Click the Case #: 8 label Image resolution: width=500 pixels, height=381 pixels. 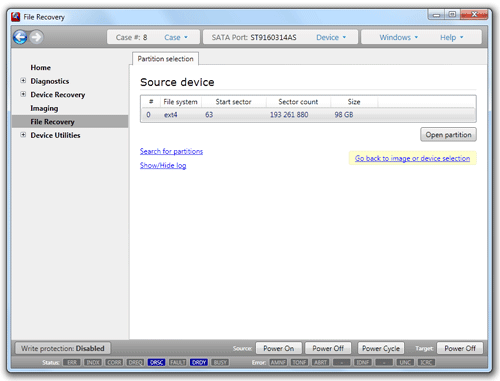pyautogui.click(x=131, y=37)
